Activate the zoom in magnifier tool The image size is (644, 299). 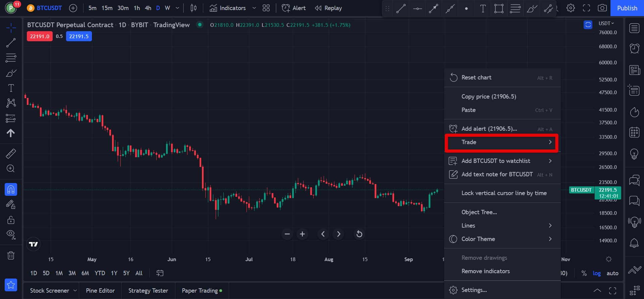coord(11,169)
